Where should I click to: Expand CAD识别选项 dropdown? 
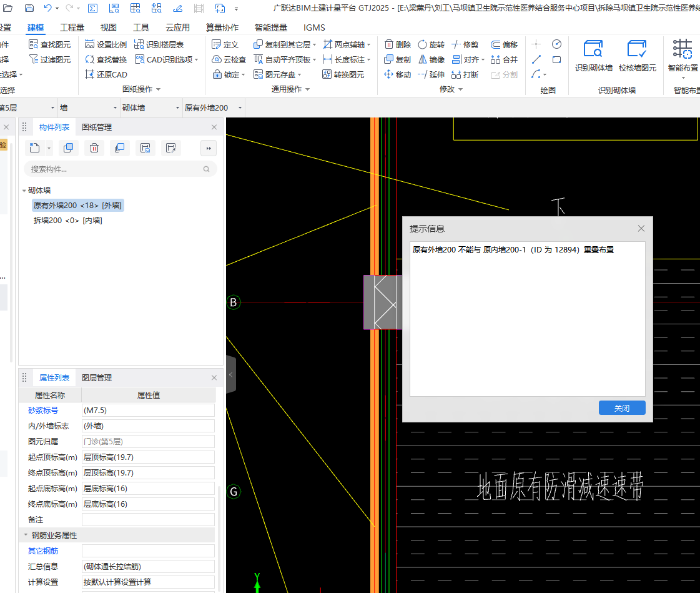click(x=197, y=59)
